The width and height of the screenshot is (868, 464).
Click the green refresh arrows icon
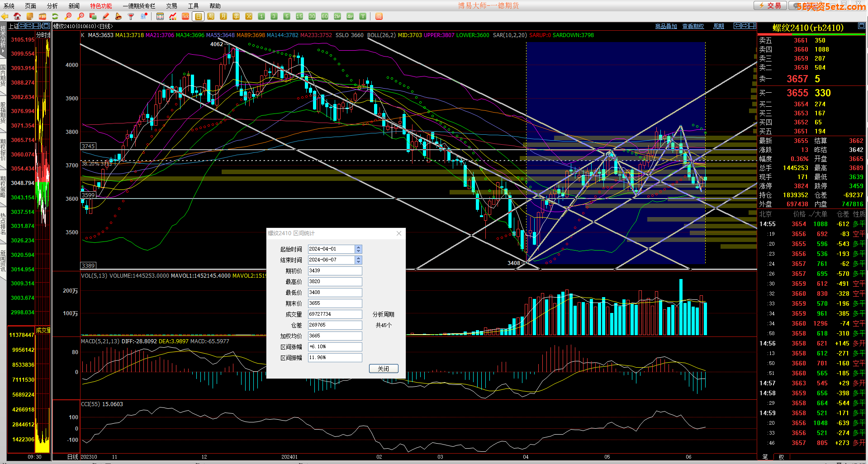pos(55,16)
